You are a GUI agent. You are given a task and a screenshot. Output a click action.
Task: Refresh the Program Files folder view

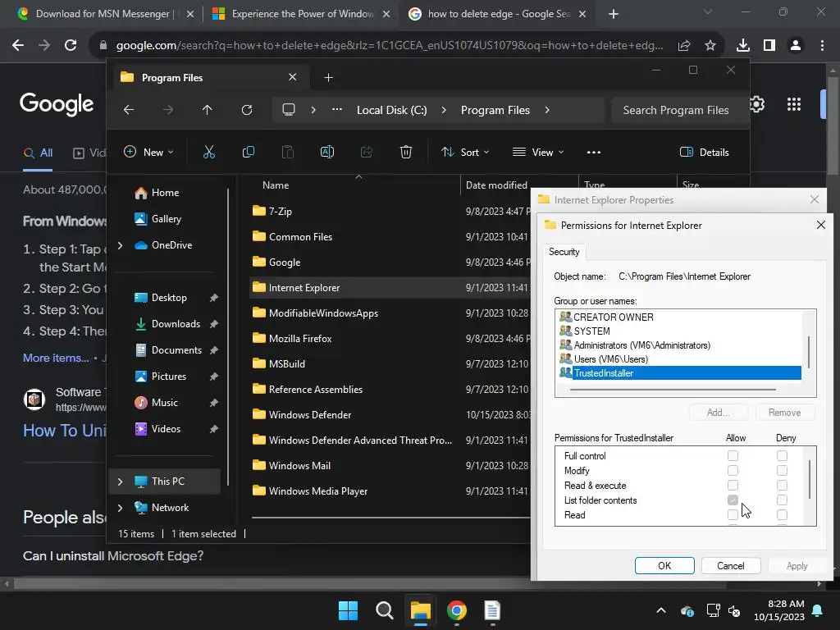pos(247,110)
